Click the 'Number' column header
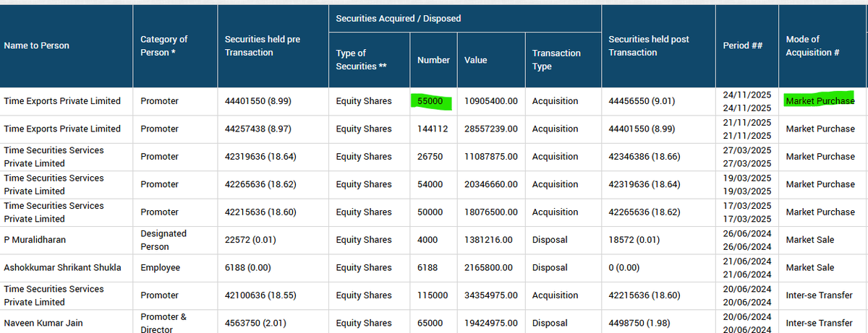The image size is (868, 333). click(x=433, y=60)
